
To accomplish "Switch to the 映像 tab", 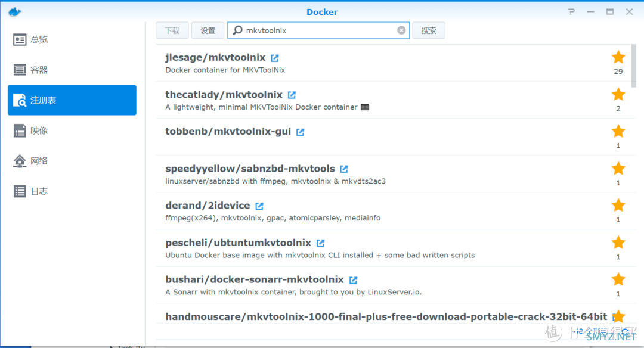I will pos(72,130).
